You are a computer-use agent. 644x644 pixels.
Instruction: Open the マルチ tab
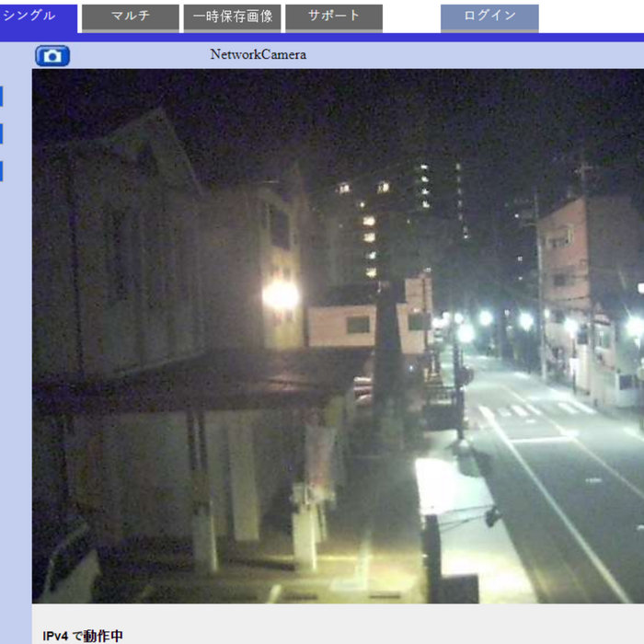click(130, 17)
